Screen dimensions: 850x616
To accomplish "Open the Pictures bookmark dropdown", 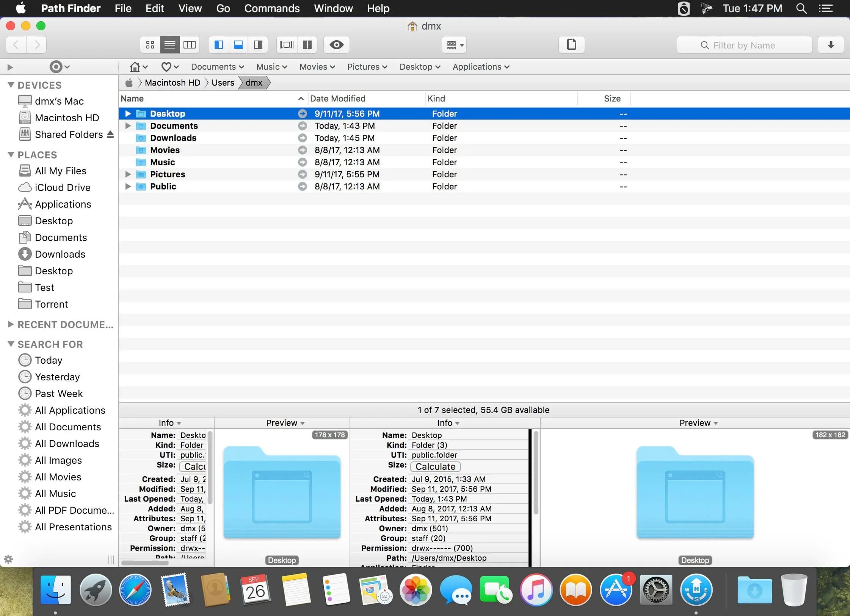I will pos(367,67).
